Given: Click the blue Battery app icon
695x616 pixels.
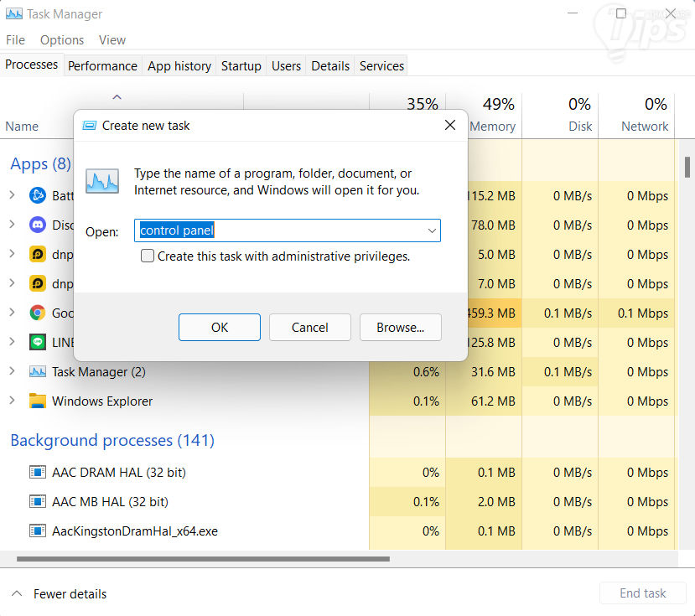Looking at the screenshot, I should tap(37, 195).
